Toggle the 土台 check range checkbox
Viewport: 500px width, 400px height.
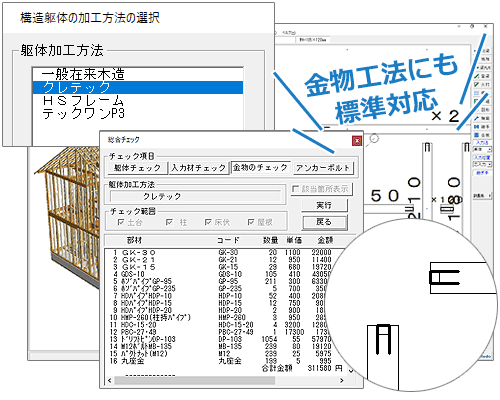click(x=121, y=222)
